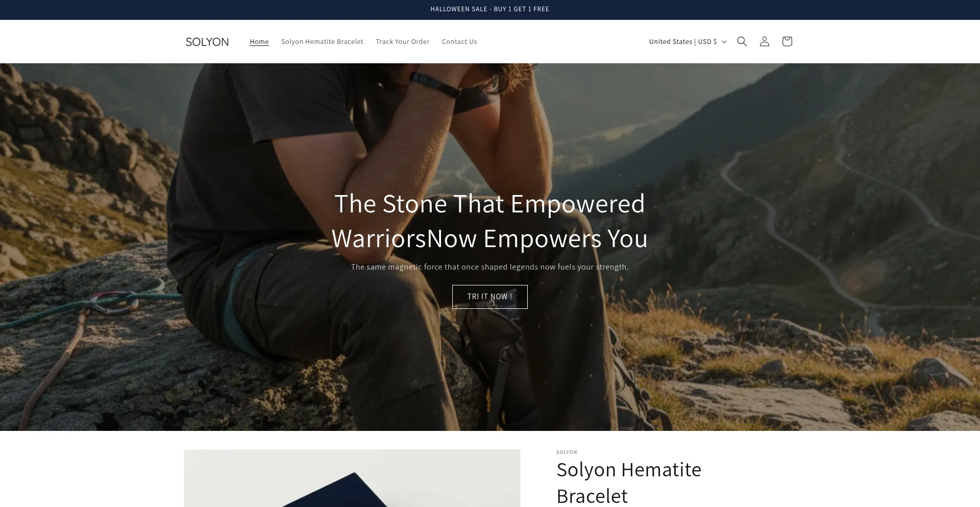Click the SOLYON logo in header
This screenshot has height=507, width=980.
[207, 42]
